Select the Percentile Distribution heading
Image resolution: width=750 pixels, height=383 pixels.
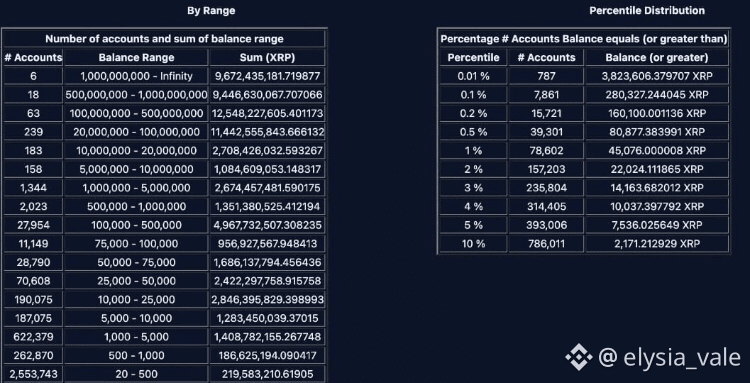click(x=647, y=11)
